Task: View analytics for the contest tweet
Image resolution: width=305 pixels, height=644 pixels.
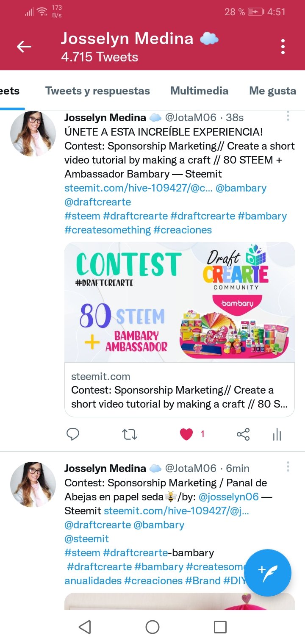Action: [277, 434]
